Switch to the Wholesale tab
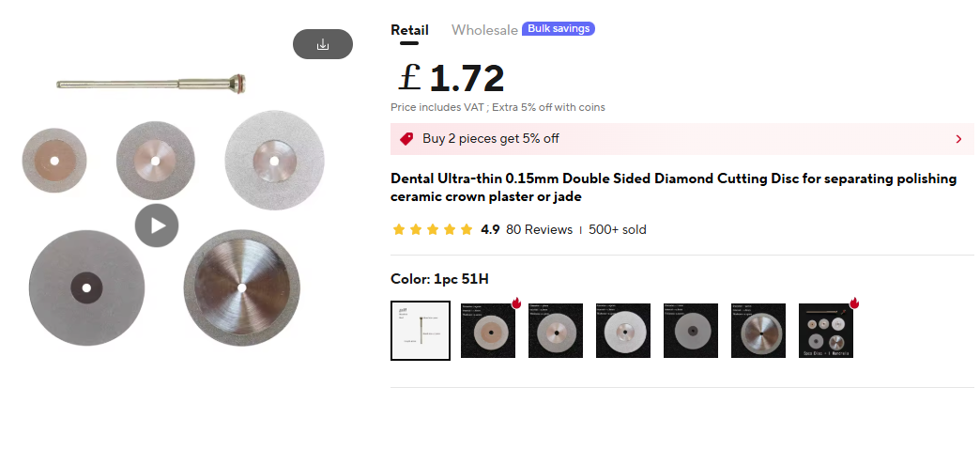Image resolution: width=980 pixels, height=450 pixels. click(x=484, y=30)
